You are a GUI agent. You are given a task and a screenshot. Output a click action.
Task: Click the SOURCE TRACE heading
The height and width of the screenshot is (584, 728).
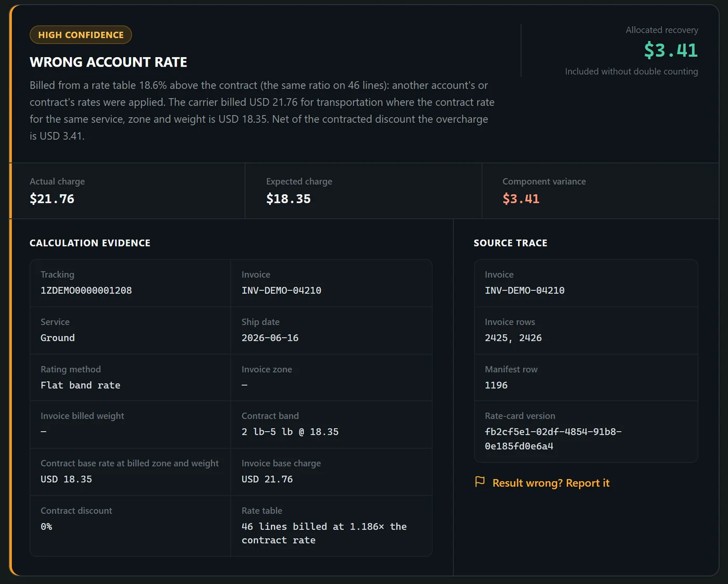(x=511, y=243)
